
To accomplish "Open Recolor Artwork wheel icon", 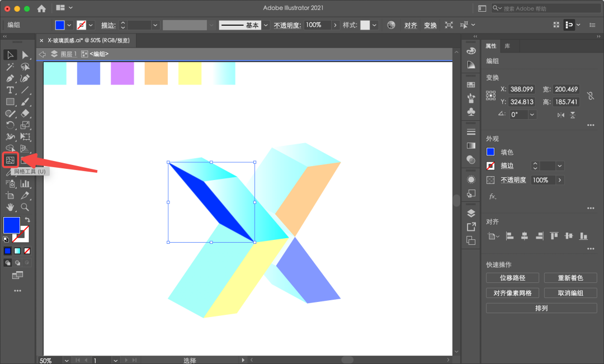I will [391, 25].
